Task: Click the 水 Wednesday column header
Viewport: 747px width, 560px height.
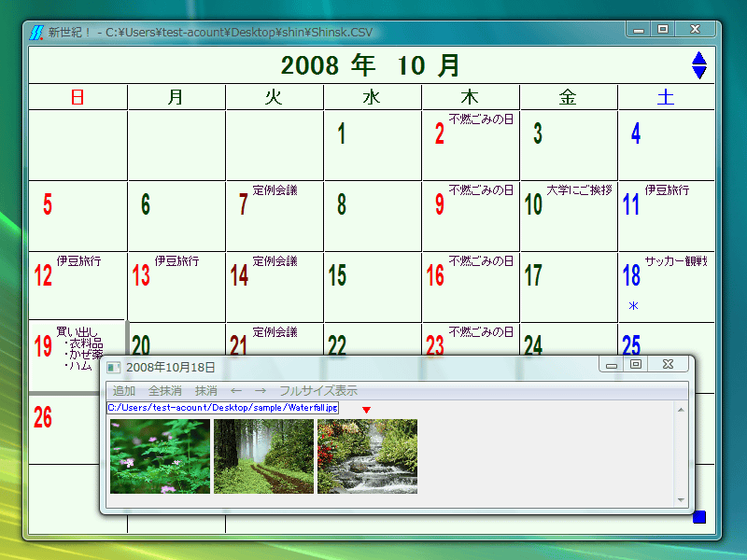Action: click(x=373, y=97)
